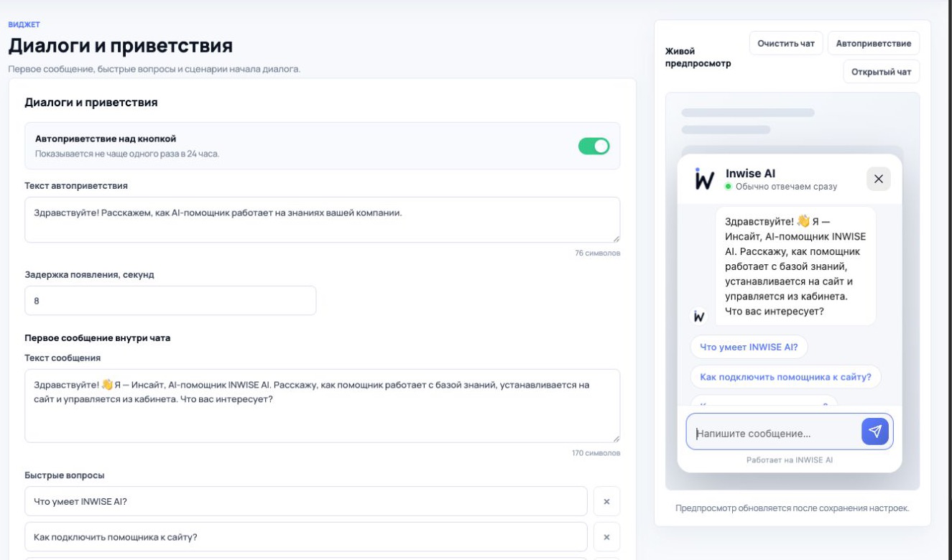
Task: Click the 'Очистить чат' button
Action: coord(786,43)
